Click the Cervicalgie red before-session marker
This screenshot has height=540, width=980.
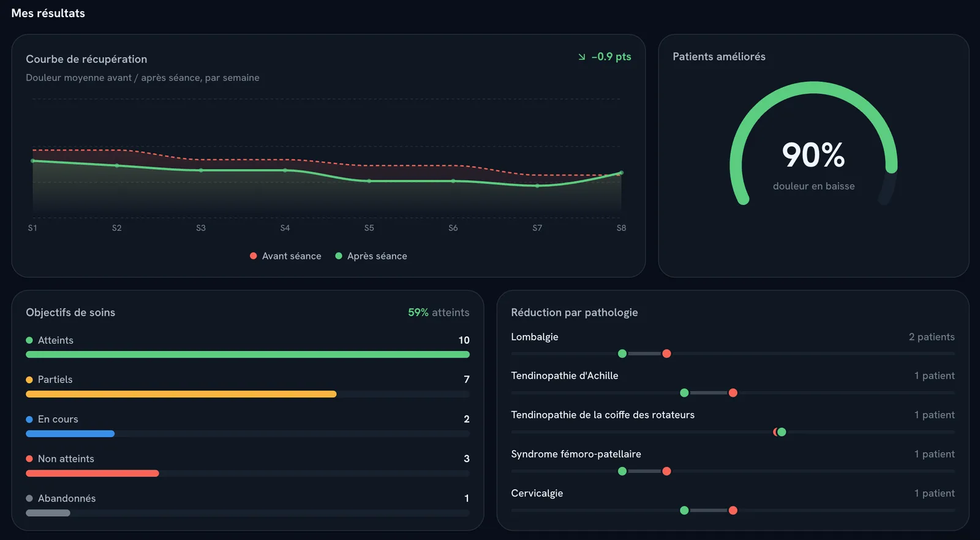tap(733, 511)
